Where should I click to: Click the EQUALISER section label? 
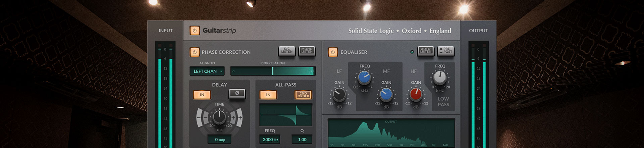pyautogui.click(x=354, y=52)
